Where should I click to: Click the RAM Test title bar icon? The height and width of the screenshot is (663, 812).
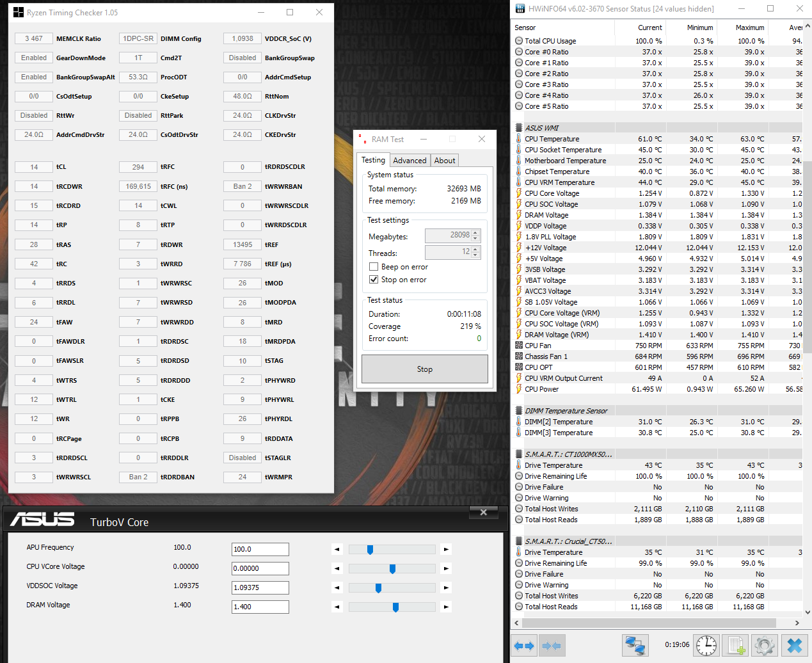tap(362, 139)
